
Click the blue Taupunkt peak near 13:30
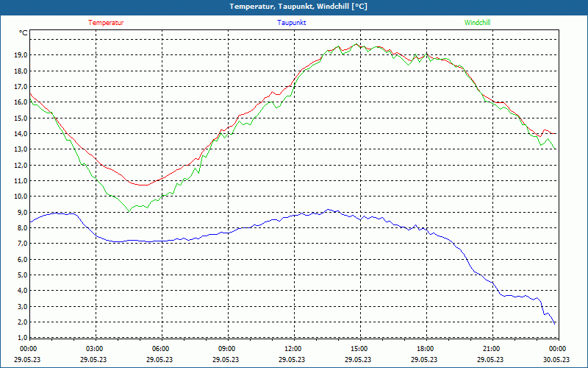tap(328, 210)
